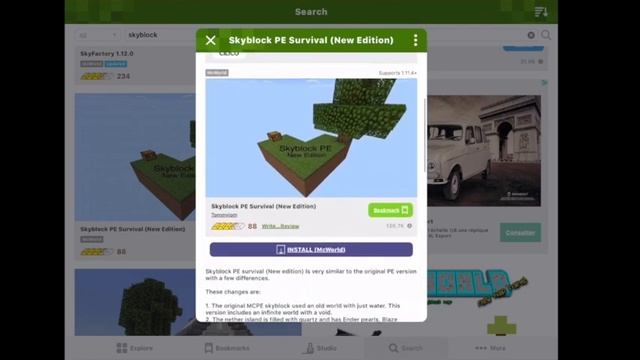640x360 pixels.
Task: Open the Explore tab
Action: click(135, 348)
